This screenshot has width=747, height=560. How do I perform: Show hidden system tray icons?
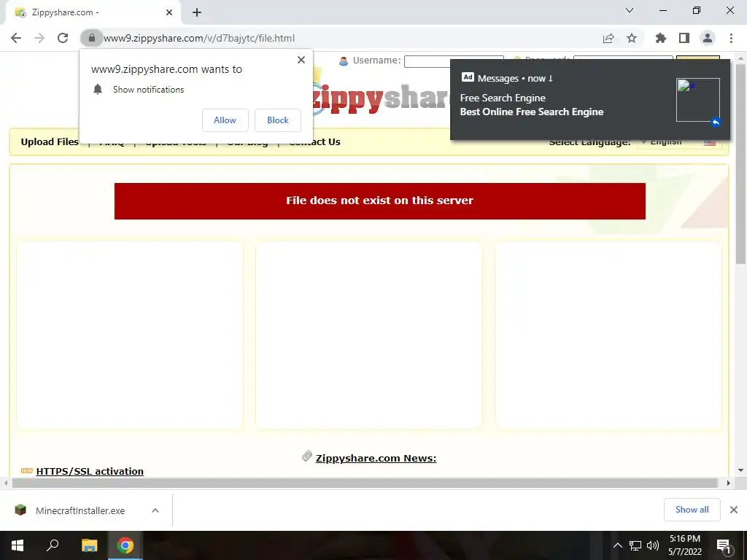(617, 545)
